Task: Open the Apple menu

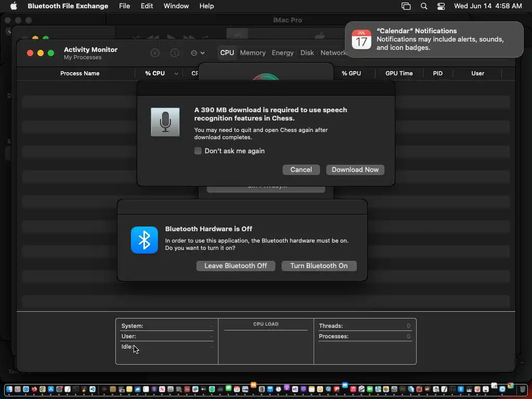Action: [14, 6]
